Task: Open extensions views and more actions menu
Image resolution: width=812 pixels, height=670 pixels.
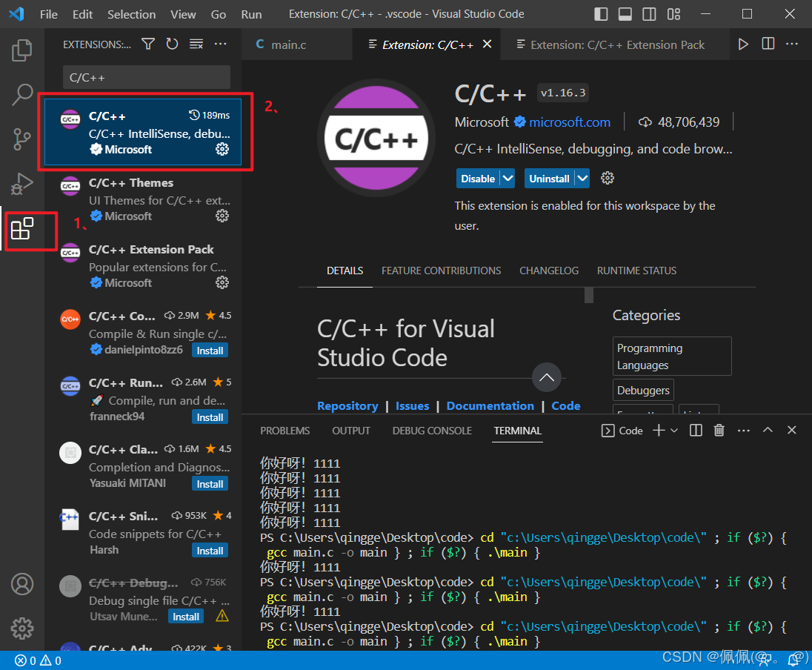Action: tap(220, 44)
